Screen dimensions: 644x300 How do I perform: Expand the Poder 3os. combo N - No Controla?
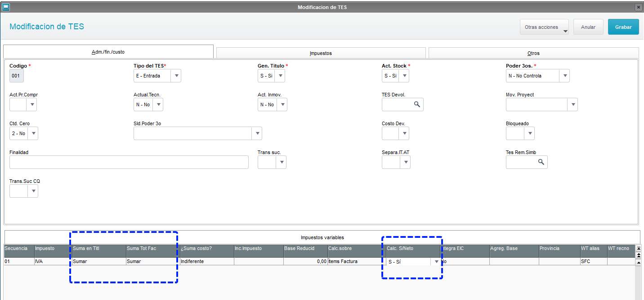tap(565, 75)
